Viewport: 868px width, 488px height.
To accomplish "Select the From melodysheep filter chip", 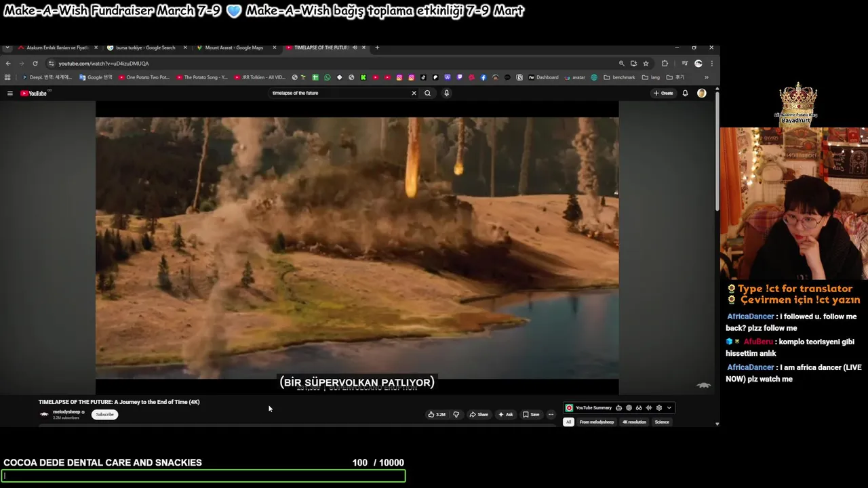I will coord(597,422).
